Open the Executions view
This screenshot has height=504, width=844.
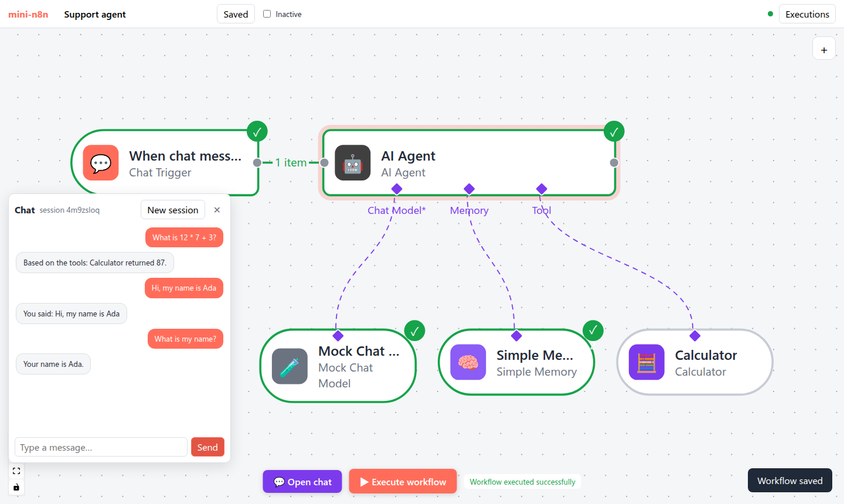pyautogui.click(x=807, y=14)
